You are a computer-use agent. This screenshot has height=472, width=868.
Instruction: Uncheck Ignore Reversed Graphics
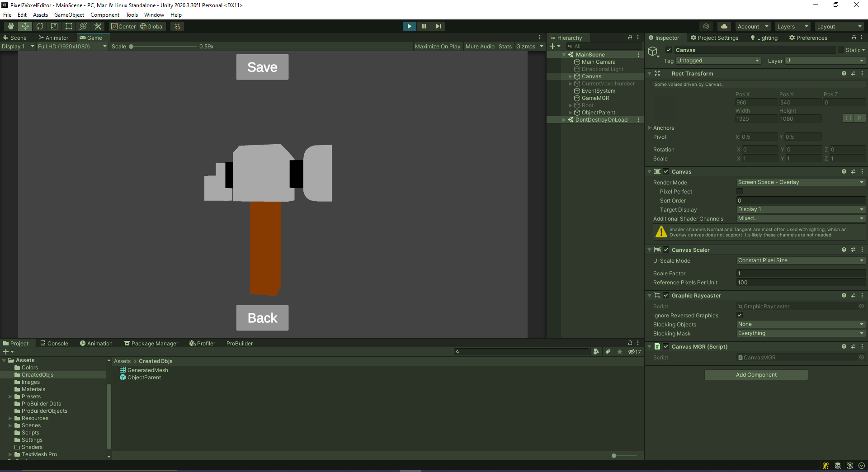coord(740,316)
